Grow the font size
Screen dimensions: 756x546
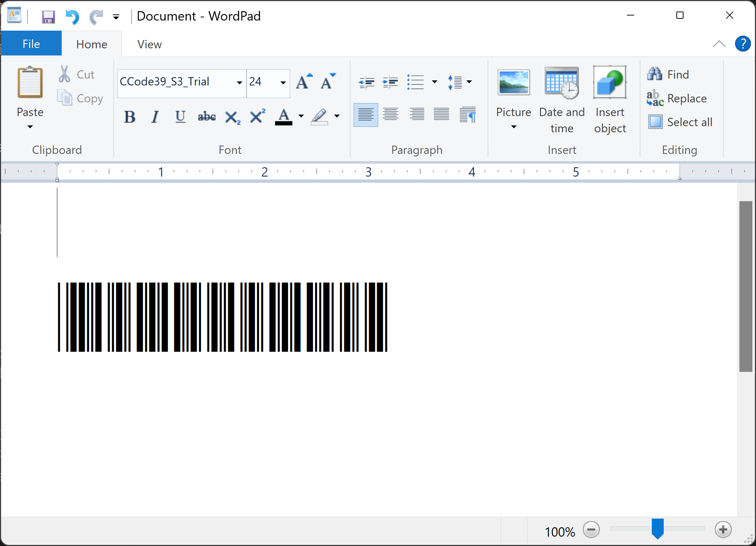[x=304, y=81]
